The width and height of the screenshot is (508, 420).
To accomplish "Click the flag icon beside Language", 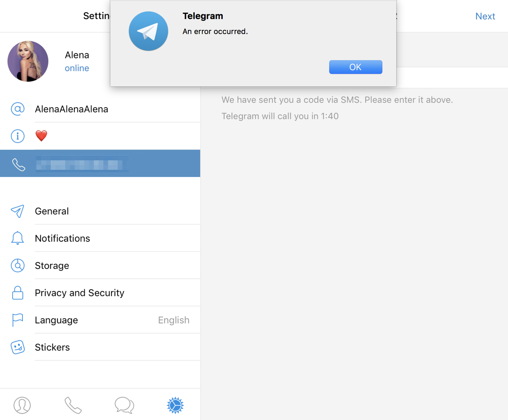I will point(17,320).
